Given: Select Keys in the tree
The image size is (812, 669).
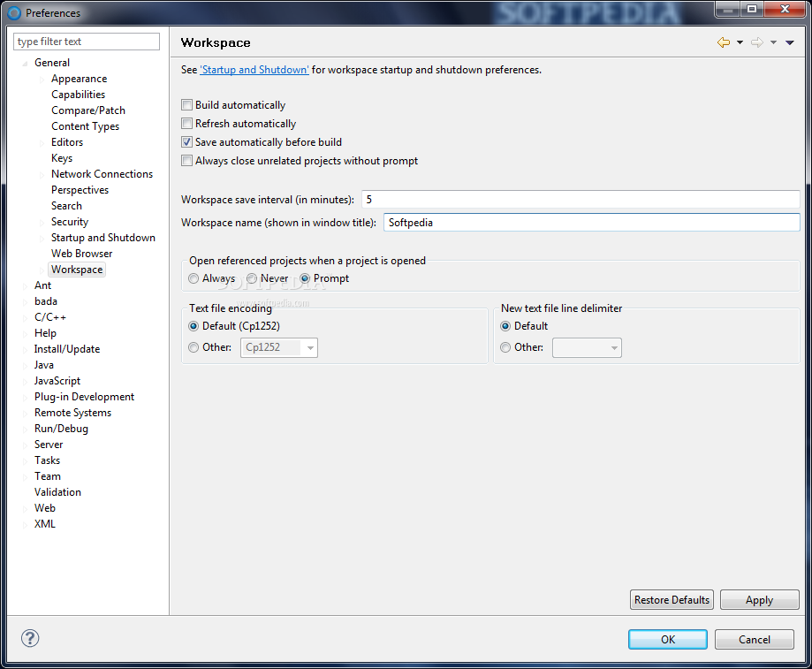Looking at the screenshot, I should pos(62,158).
